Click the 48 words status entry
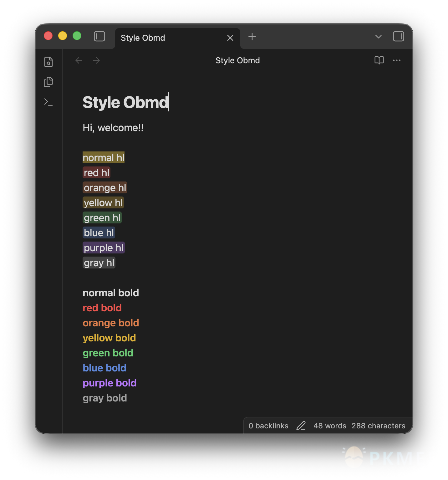This screenshot has height=480, width=448. click(x=330, y=426)
